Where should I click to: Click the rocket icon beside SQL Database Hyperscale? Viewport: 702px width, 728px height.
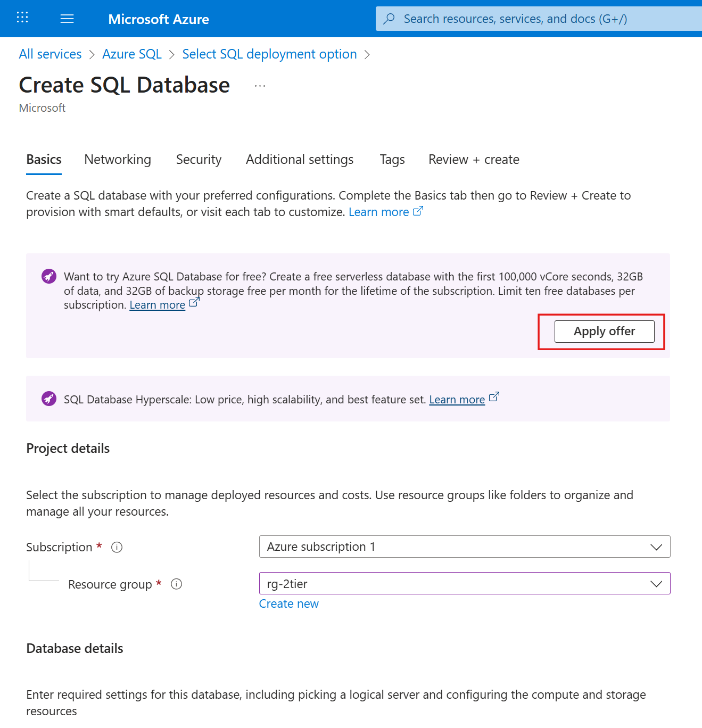click(x=48, y=399)
